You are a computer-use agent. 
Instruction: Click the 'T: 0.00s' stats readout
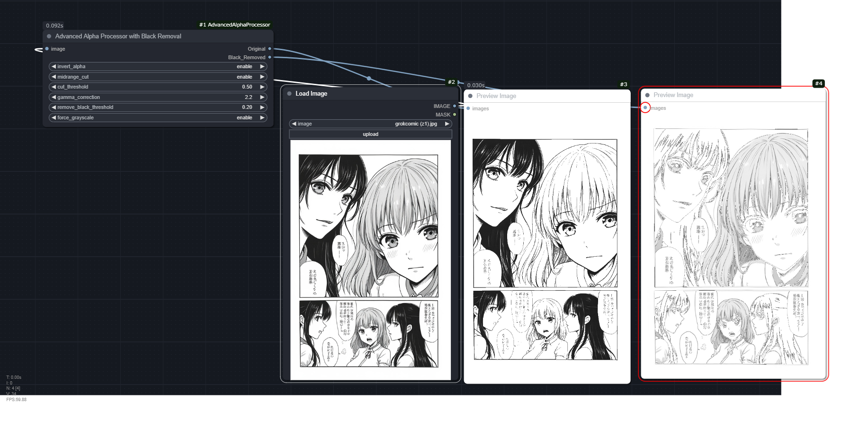pyautogui.click(x=14, y=377)
